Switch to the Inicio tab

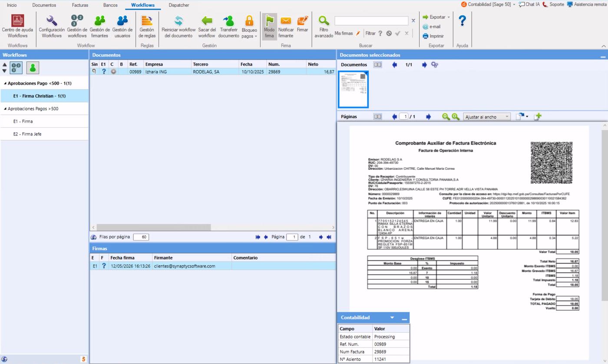click(12, 5)
